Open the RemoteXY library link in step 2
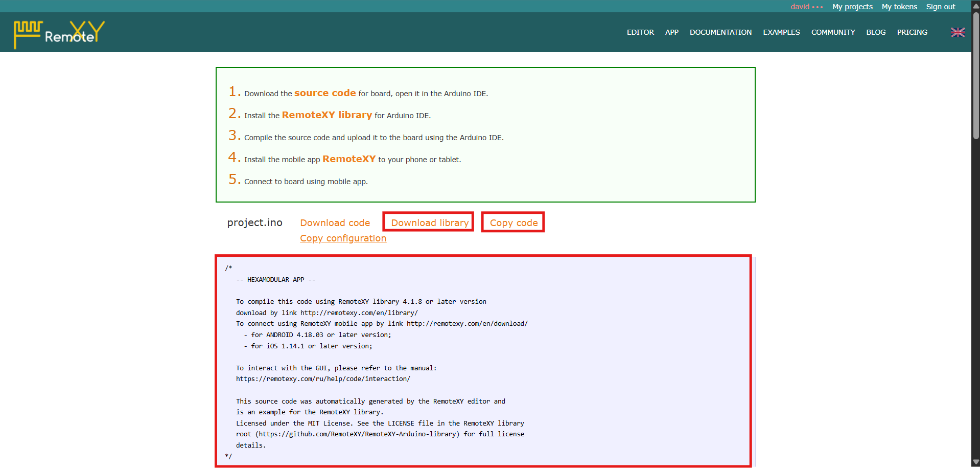Viewport: 980px width, 468px height. (327, 115)
